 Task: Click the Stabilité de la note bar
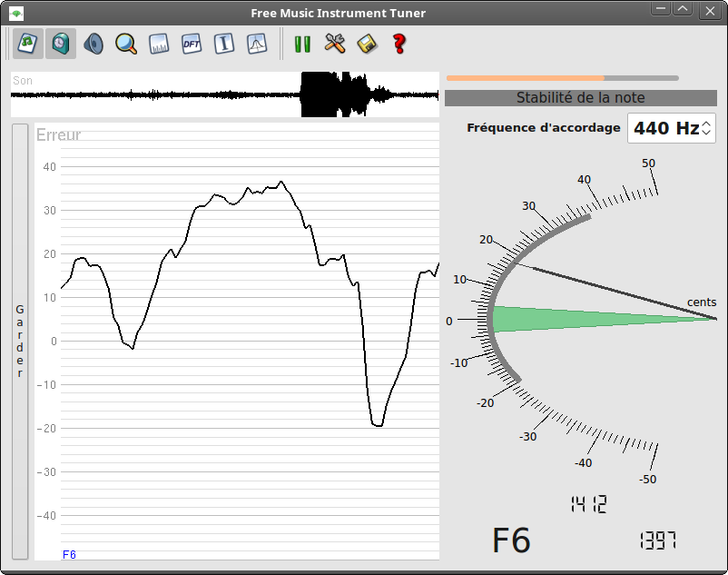[581, 98]
